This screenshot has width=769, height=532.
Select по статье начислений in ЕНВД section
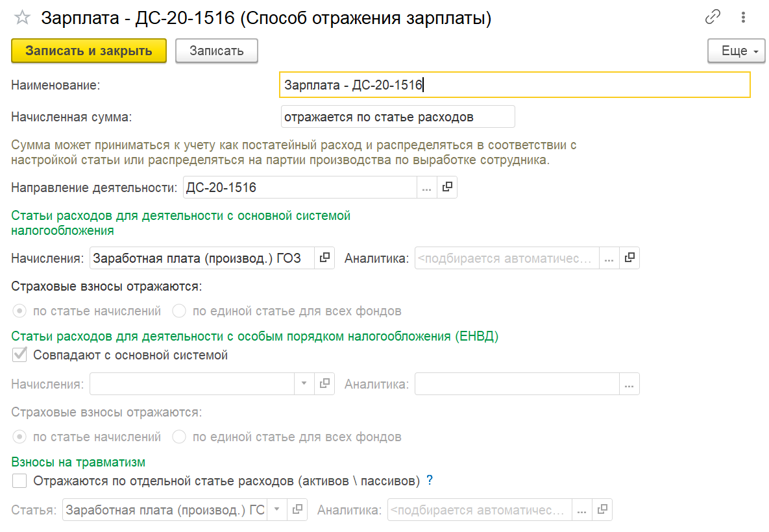pyautogui.click(x=19, y=437)
